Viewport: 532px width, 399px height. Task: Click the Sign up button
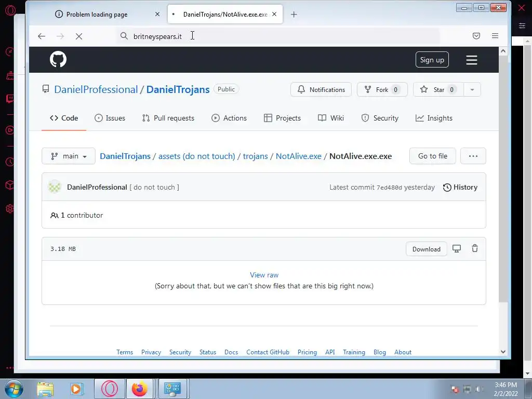pyautogui.click(x=432, y=60)
